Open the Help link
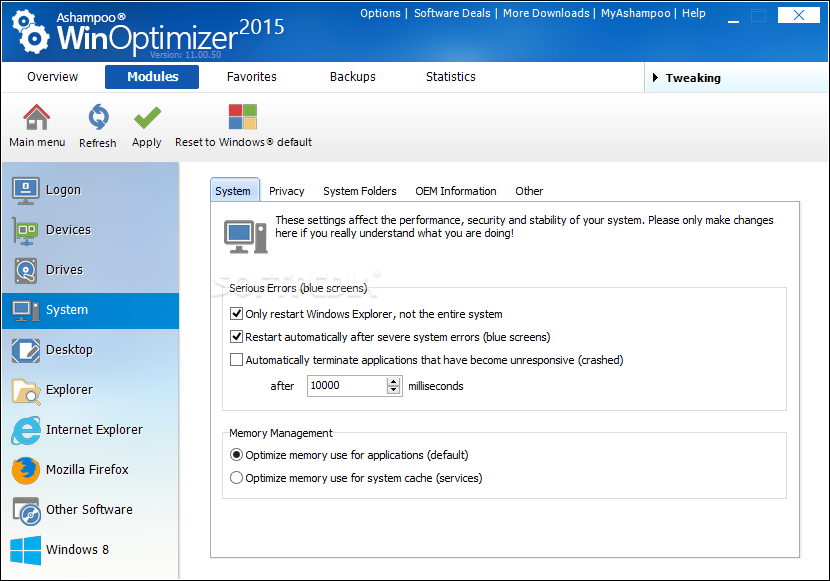Screen dimensions: 830x581 693,13
